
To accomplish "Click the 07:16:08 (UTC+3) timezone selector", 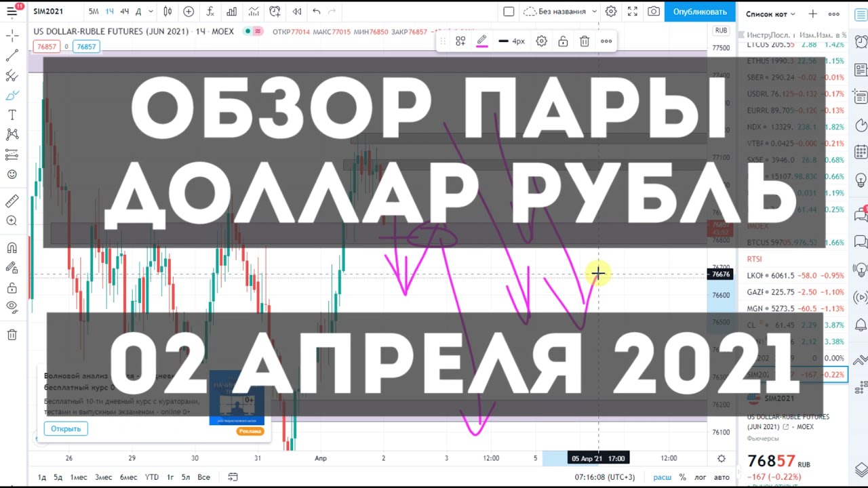I will tap(606, 477).
